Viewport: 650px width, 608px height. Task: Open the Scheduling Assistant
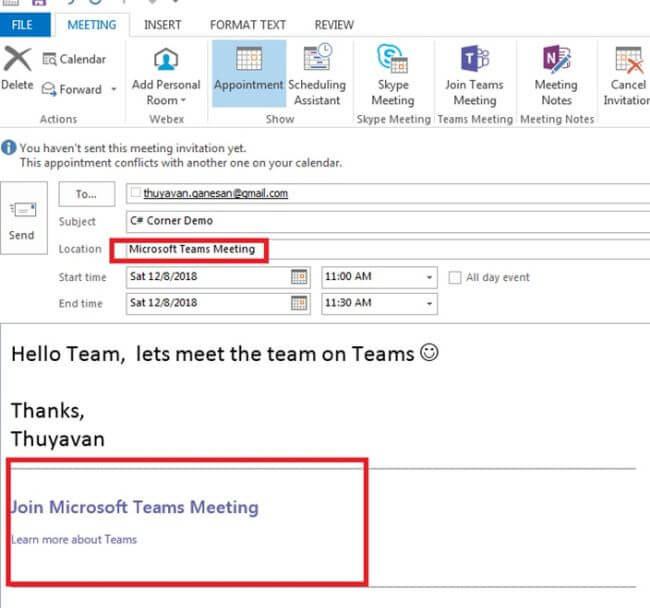317,75
